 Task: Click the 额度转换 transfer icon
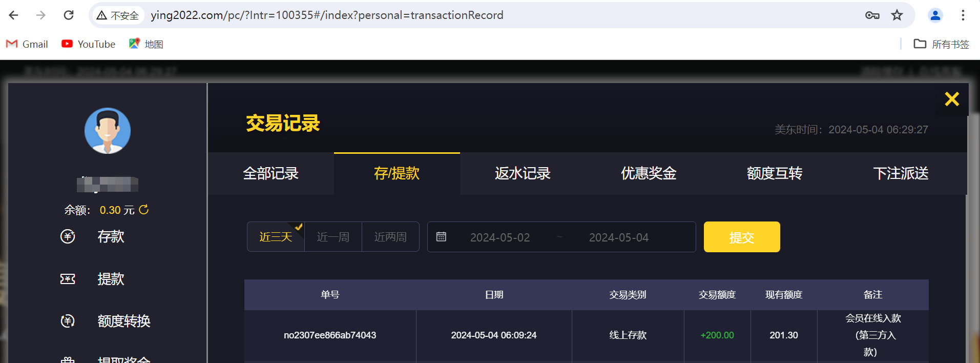click(68, 321)
